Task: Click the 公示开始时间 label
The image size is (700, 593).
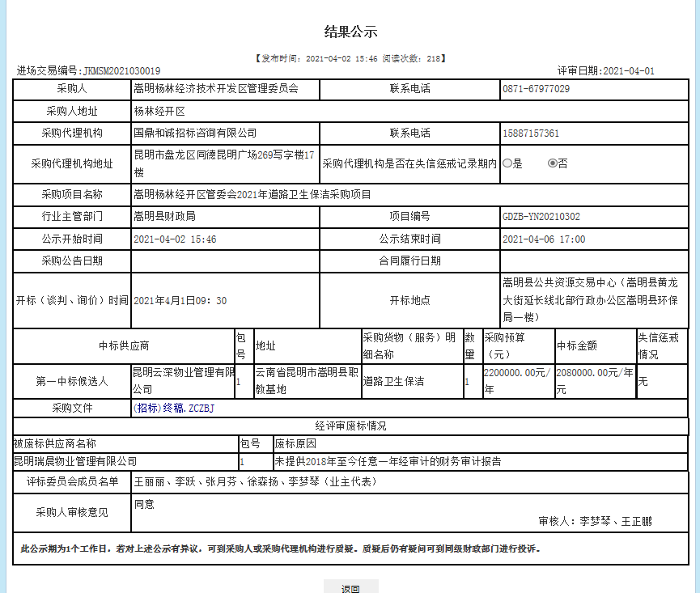Action: (72, 239)
